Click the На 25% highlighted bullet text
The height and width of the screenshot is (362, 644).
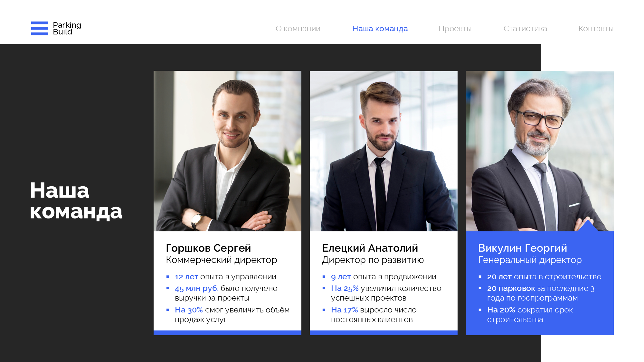(x=345, y=288)
